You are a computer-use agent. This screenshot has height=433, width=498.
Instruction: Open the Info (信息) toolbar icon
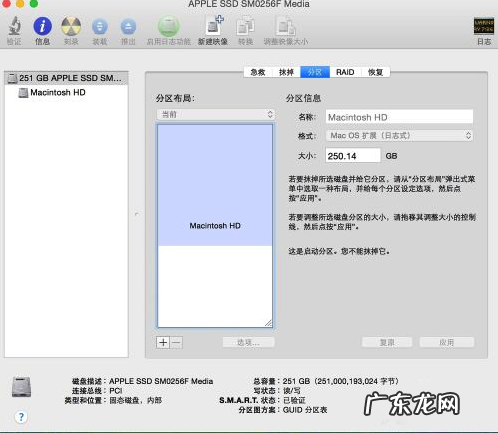[x=43, y=26]
